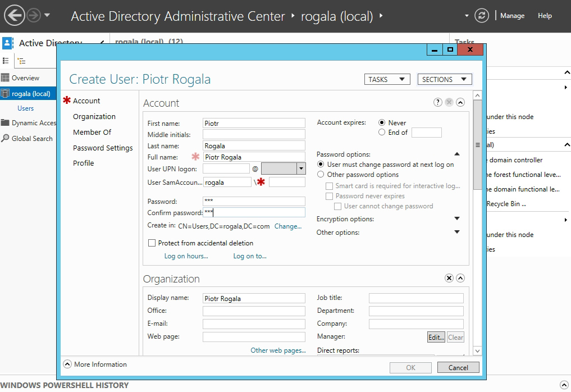The image size is (571, 392).
Task: Open breadcrumb dropdown left of refresh icon
Action: (467, 16)
